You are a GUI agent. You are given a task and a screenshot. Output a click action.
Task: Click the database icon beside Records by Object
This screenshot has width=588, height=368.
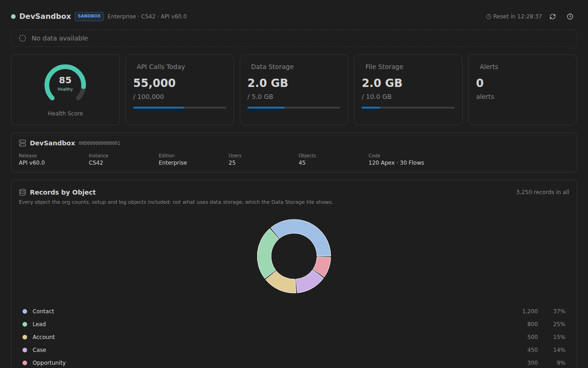(x=23, y=192)
